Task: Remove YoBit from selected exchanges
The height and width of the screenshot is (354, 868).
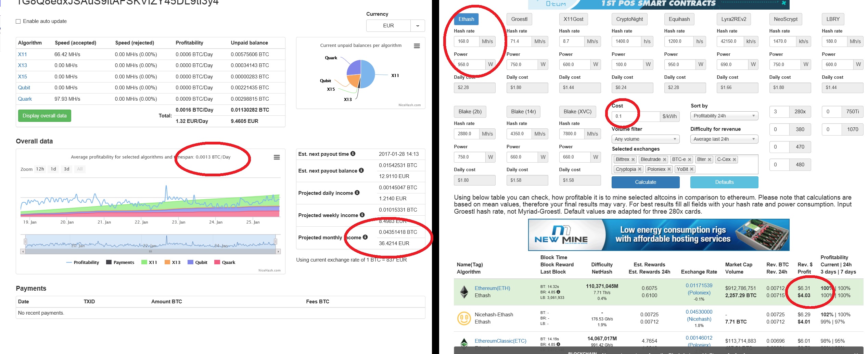Action: [692, 169]
